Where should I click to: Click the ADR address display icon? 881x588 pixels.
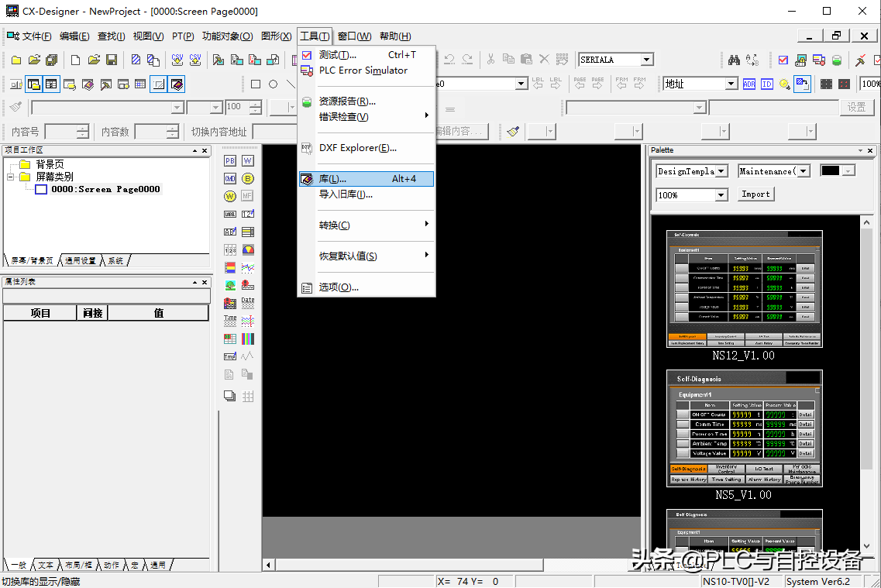749,84
